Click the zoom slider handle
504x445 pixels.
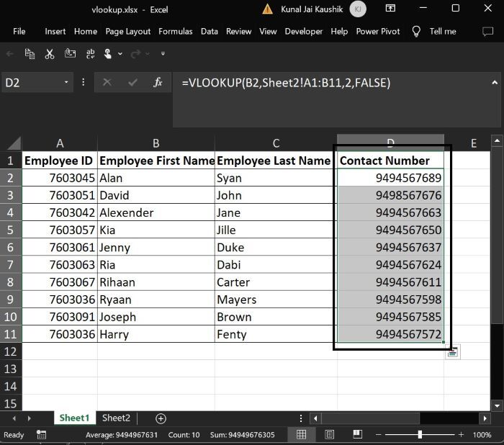(420, 435)
